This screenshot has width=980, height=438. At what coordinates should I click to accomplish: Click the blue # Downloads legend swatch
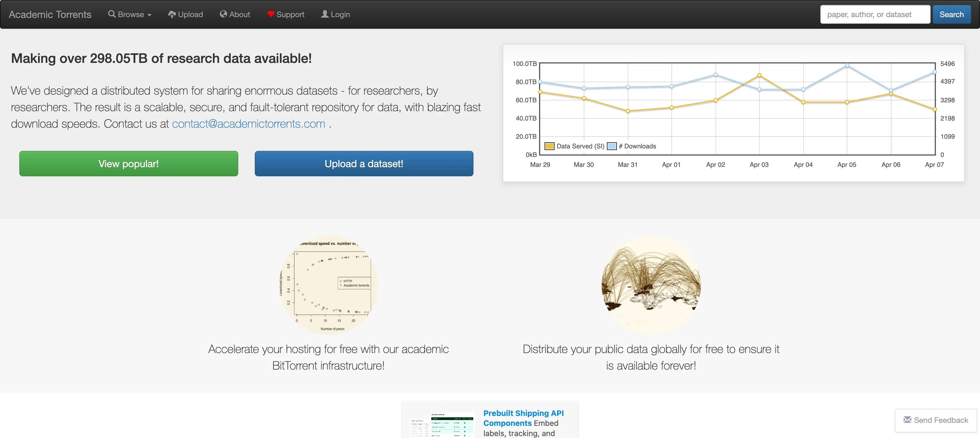(x=612, y=146)
